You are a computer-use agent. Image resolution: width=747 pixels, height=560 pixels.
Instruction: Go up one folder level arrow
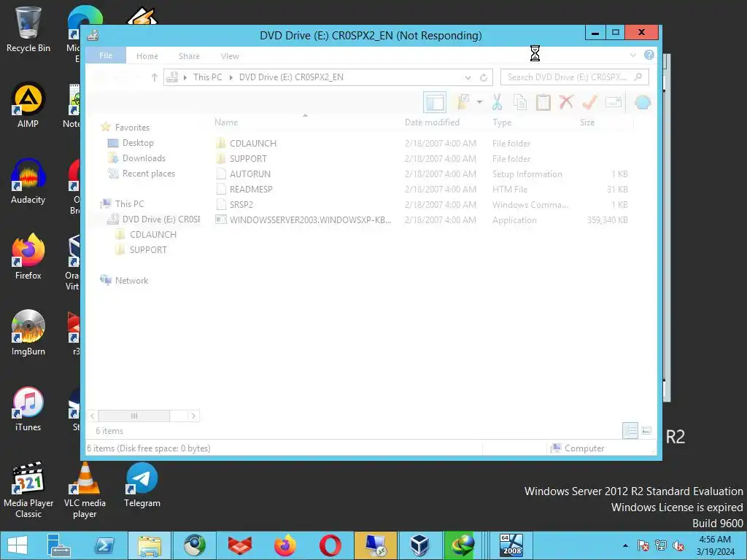click(x=154, y=77)
